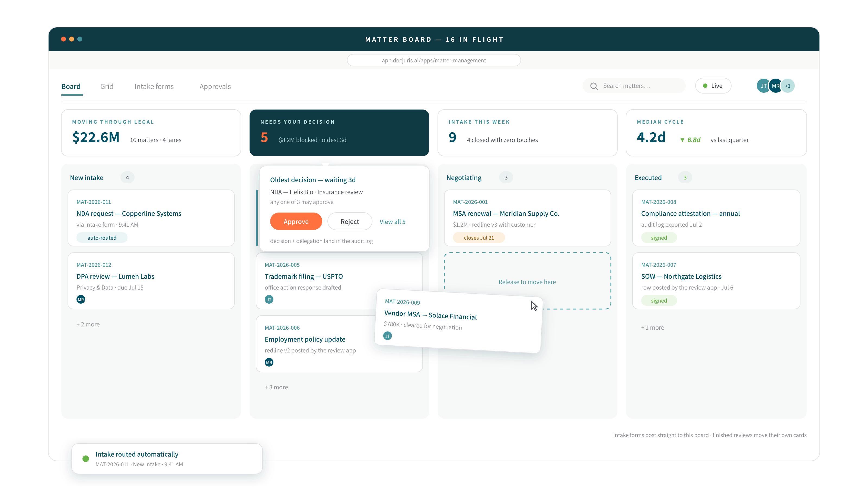Open Intake This Week summary card

(x=527, y=133)
